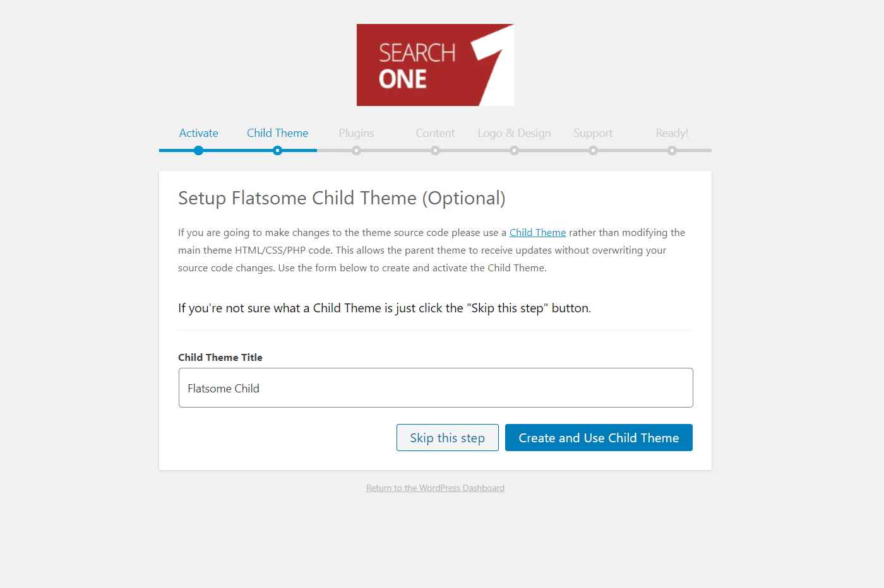The image size is (884, 588).
Task: Open the Content step label
Action: pyautogui.click(x=435, y=133)
